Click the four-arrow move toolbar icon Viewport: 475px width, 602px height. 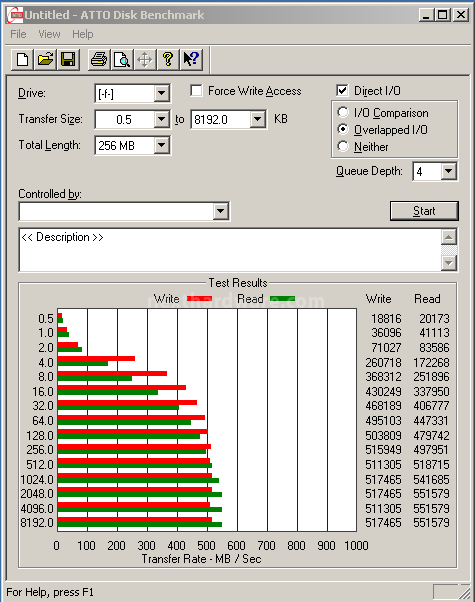(x=145, y=60)
